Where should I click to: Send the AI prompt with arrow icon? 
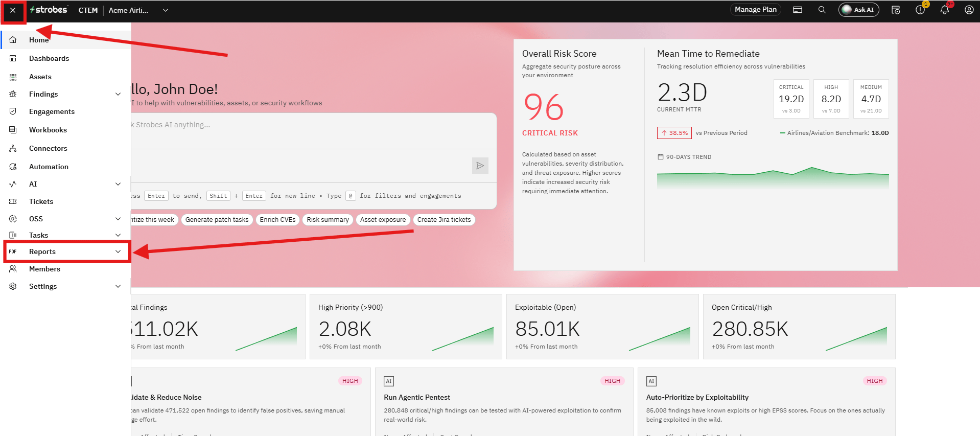pos(480,166)
